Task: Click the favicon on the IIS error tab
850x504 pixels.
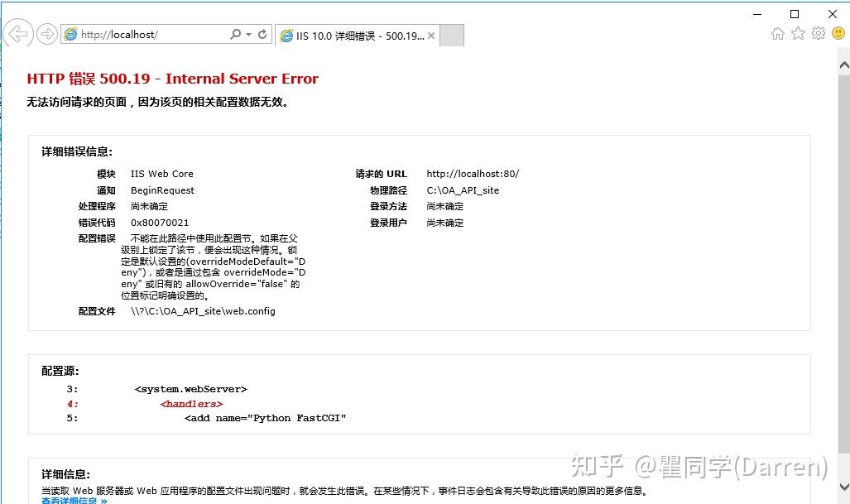Action: coord(286,35)
